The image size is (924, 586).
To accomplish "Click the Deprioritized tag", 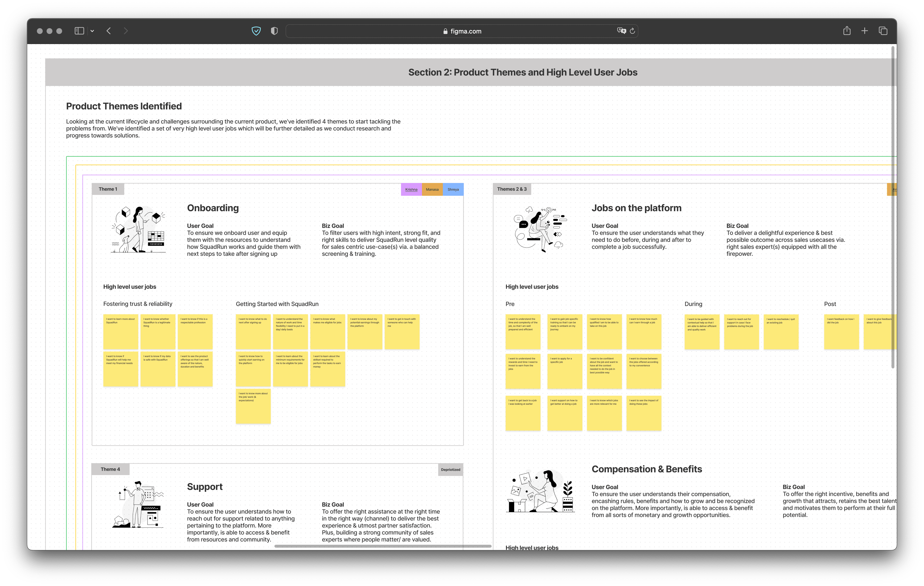I will tap(451, 470).
